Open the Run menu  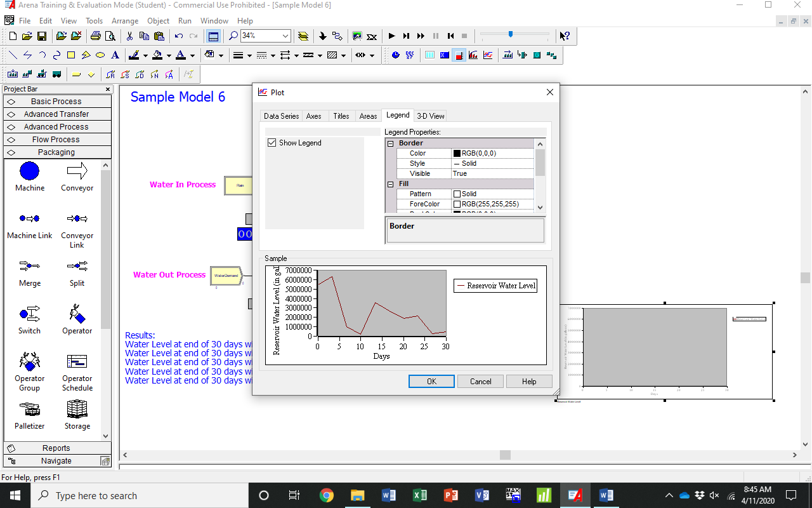coord(185,21)
